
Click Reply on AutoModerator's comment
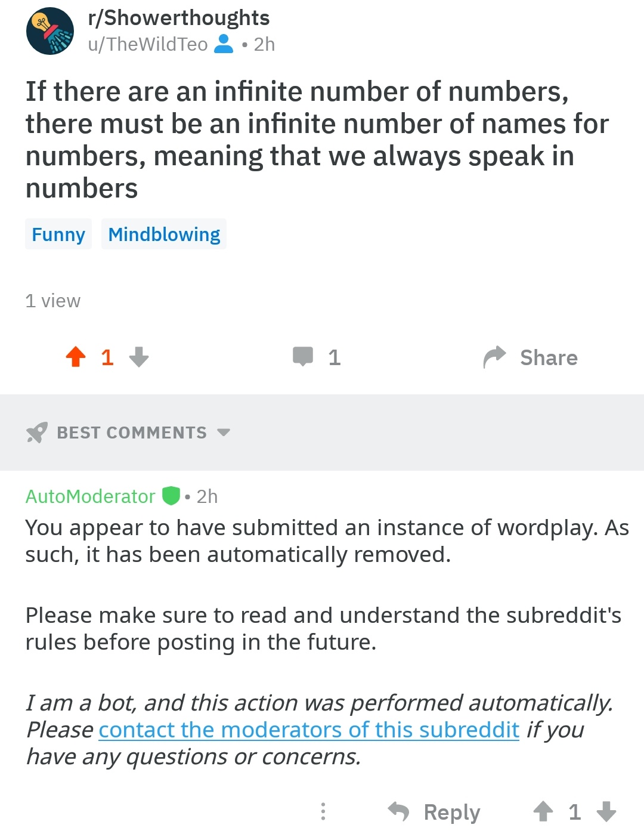451,812
